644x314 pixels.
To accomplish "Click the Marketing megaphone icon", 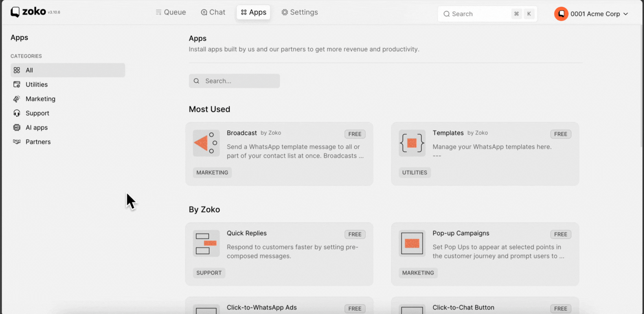I will (16, 99).
